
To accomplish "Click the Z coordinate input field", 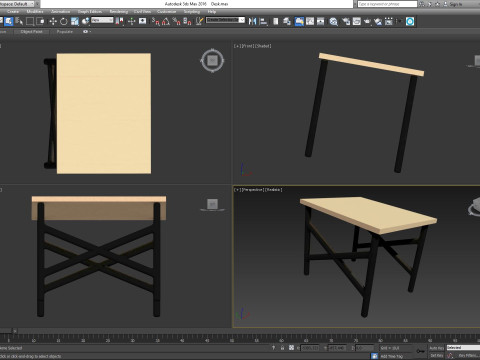I will tap(364, 348).
